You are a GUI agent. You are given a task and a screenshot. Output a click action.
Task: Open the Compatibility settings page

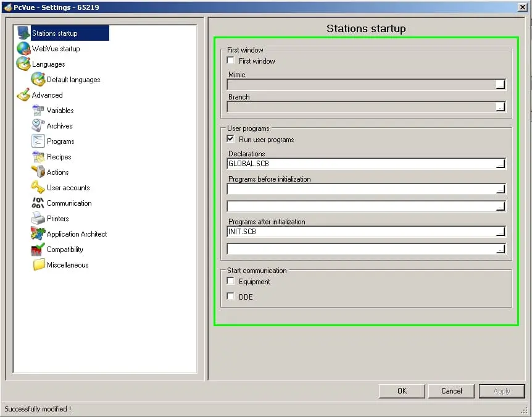65,250
